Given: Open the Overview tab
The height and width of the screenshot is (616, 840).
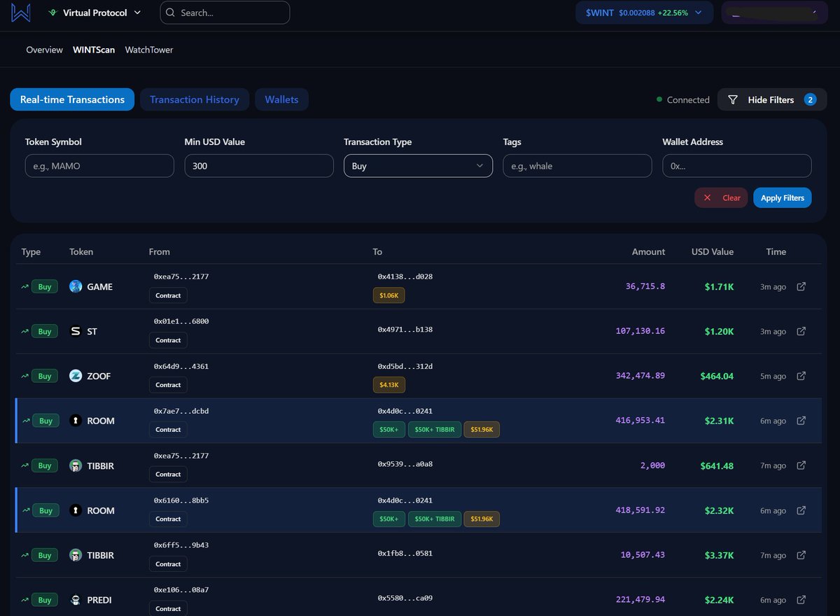Looking at the screenshot, I should click(x=44, y=50).
